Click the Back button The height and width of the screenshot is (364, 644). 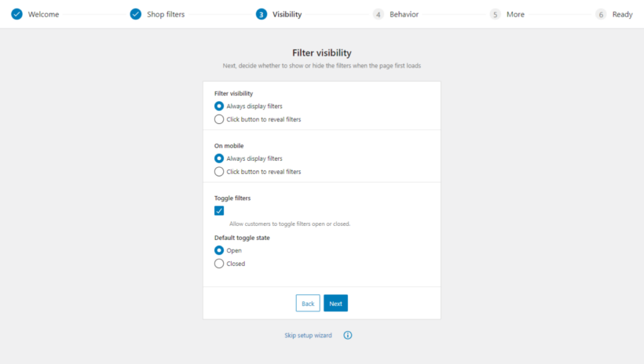[x=308, y=304]
